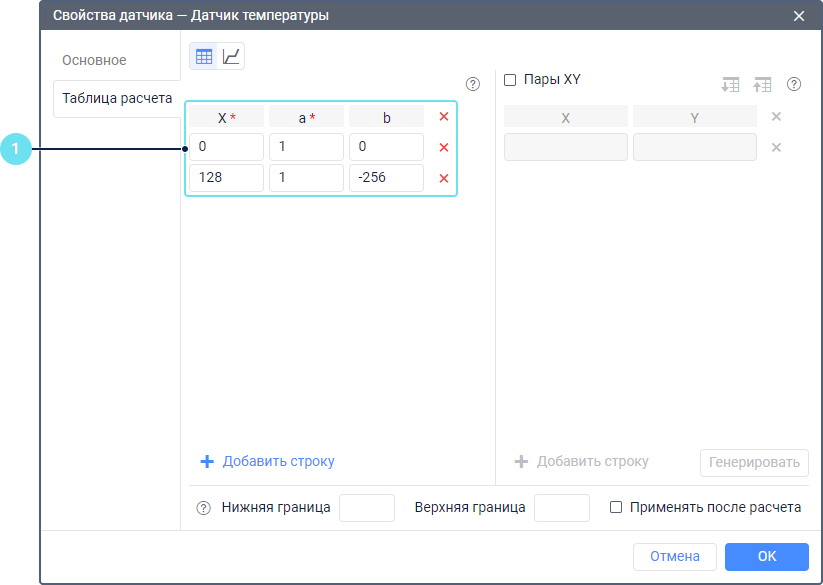Click the export table icon with up arrow
The height and width of the screenshot is (585, 823).
(762, 85)
